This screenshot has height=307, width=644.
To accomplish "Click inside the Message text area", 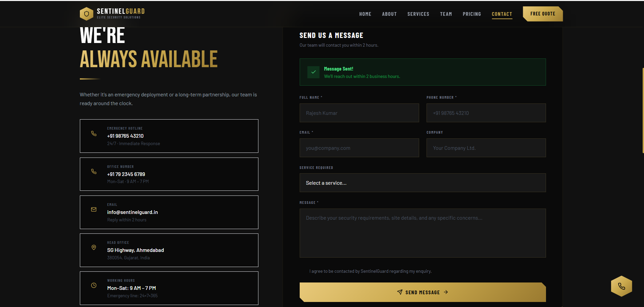I will click(423, 233).
